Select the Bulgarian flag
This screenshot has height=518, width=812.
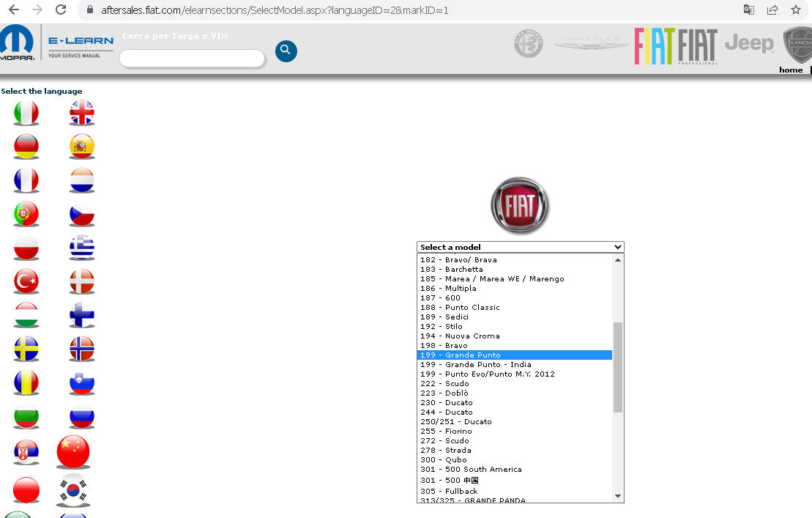(26, 416)
